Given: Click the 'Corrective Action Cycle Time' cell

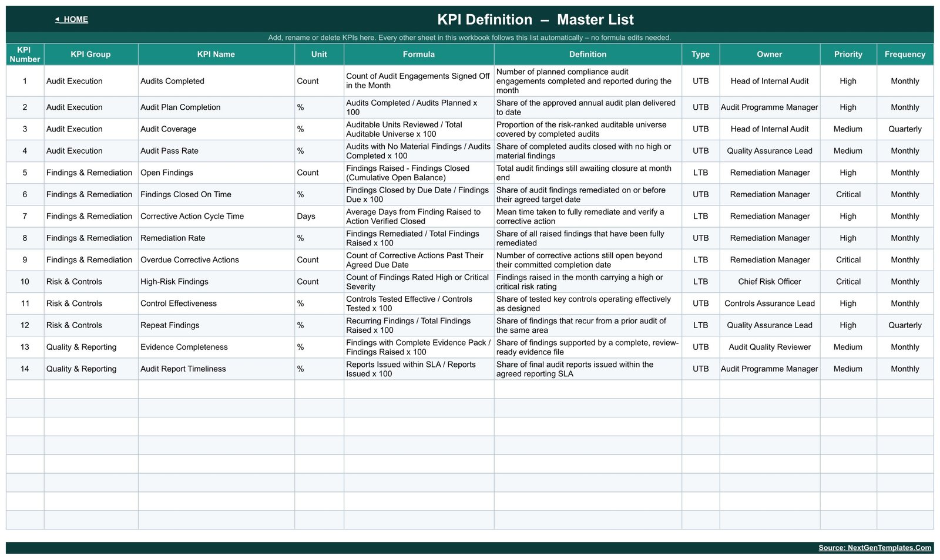Looking at the screenshot, I should click(x=216, y=216).
